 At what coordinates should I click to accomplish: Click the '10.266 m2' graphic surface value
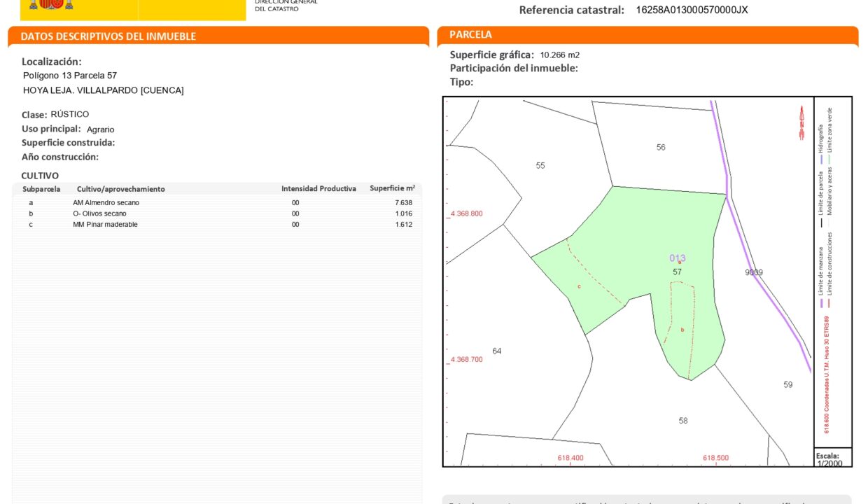(560, 55)
